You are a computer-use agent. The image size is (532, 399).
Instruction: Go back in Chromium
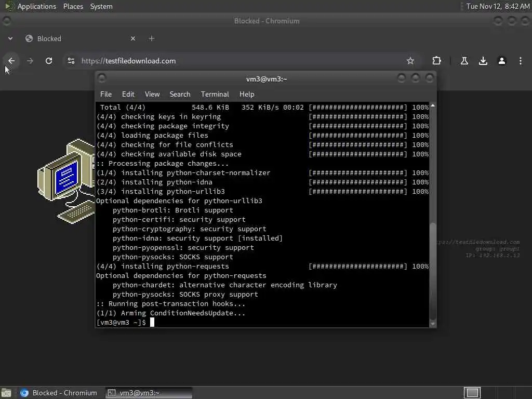[x=11, y=61]
